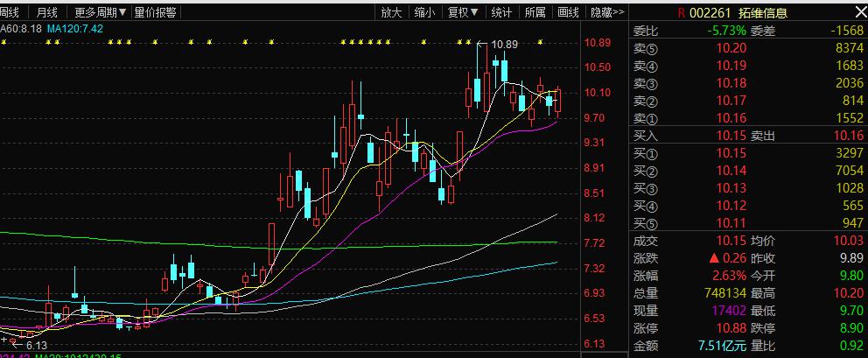Open the 复权 adjustment dropdown
868x358 pixels.
coord(464,12)
